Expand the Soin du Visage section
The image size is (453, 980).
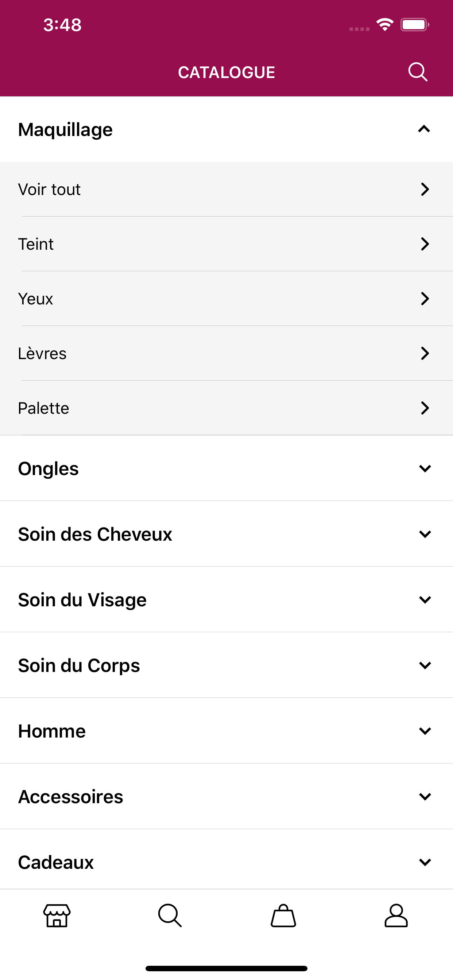point(226,600)
